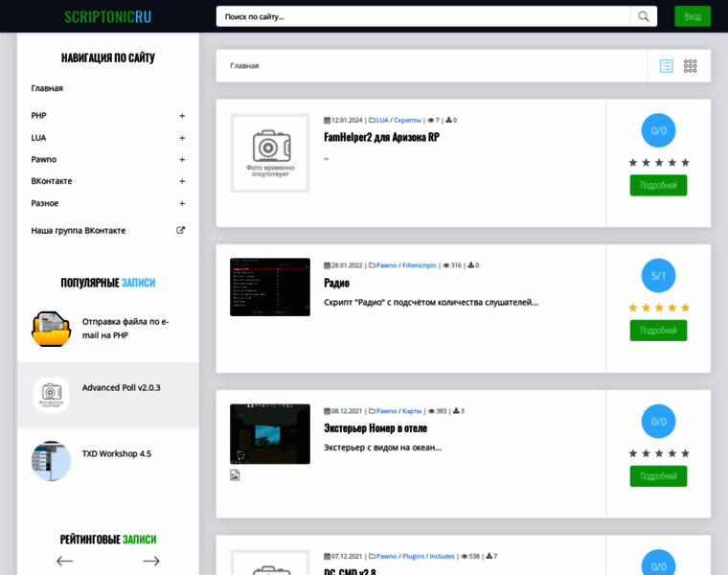Click date 28.01.2022 on Радио post
This screenshot has width=728, height=575.
tap(347, 265)
